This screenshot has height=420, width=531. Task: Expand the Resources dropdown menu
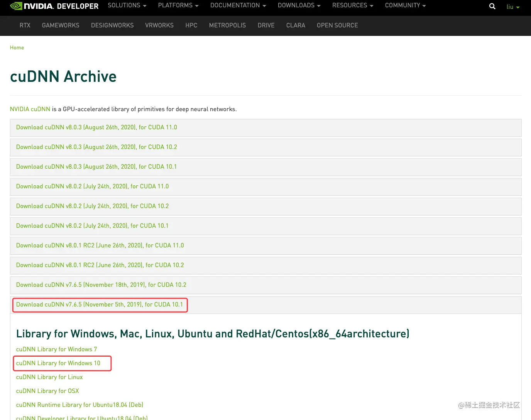click(x=353, y=5)
